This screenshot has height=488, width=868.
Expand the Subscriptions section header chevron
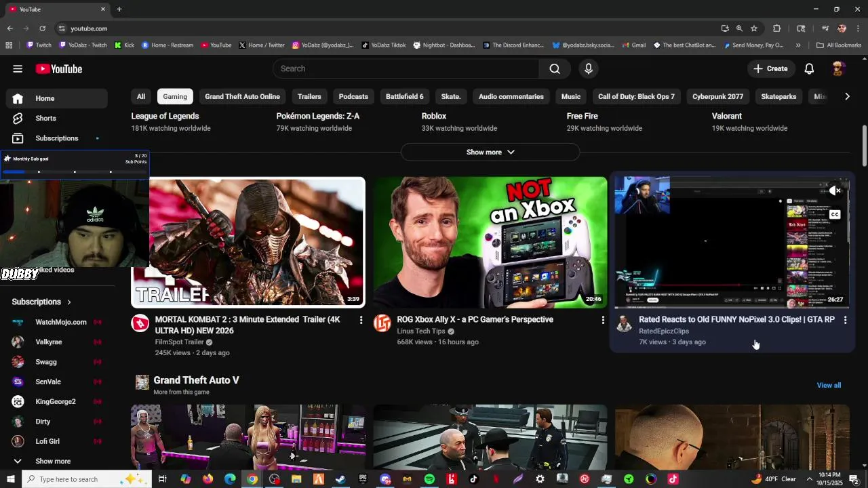click(69, 302)
